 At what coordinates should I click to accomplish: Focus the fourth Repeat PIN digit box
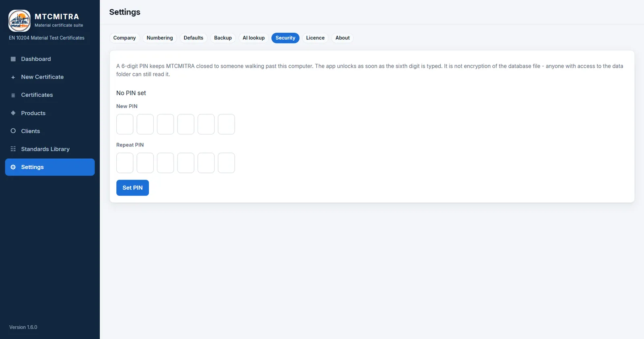pyautogui.click(x=186, y=163)
